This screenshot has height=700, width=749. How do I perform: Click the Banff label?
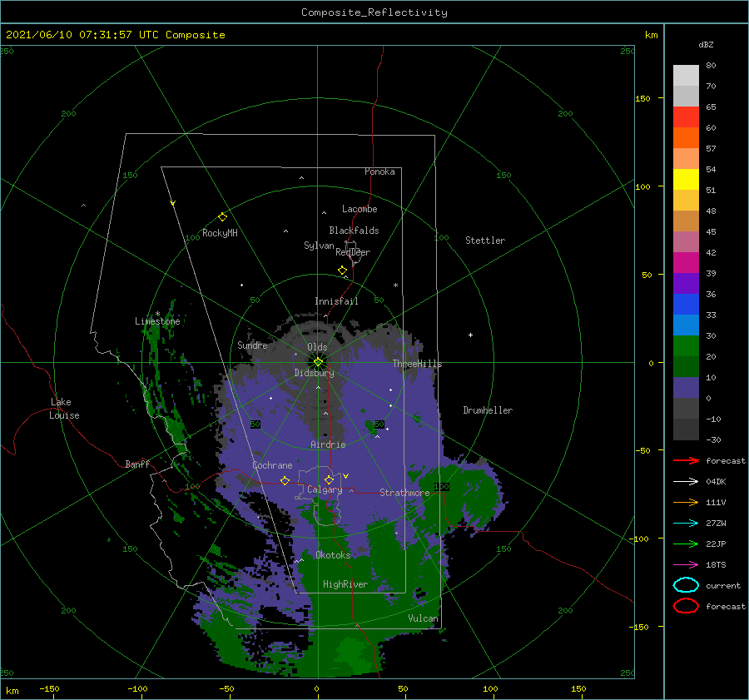point(137,464)
